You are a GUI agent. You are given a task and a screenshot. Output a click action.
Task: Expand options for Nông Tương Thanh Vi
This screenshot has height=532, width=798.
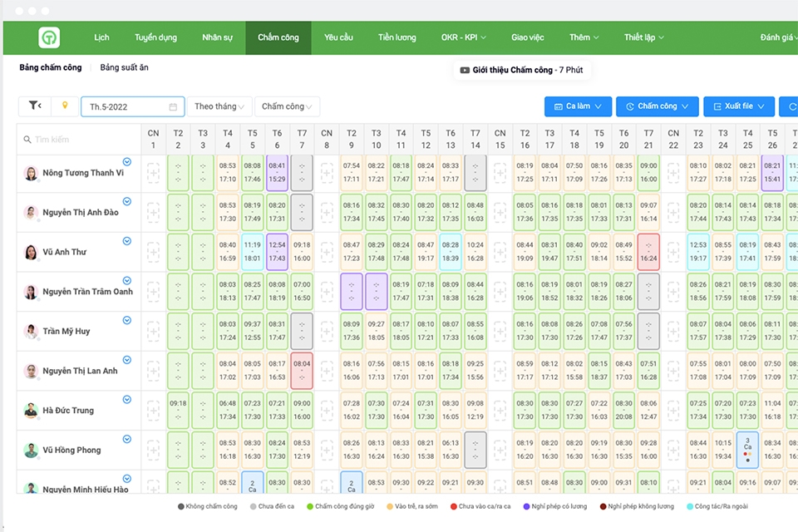pyautogui.click(x=127, y=162)
